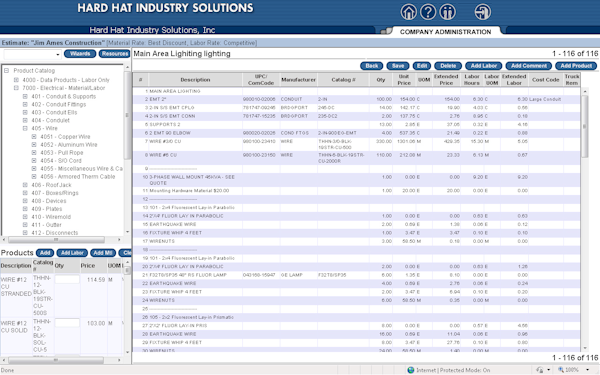The image size is (600, 375).
Task: Select row 2 EMT 2" description
Action: 158,99
